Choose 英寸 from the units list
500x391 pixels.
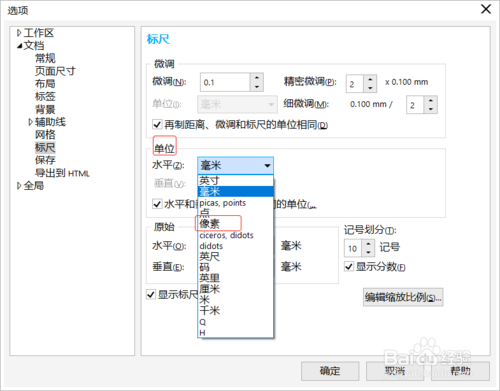coord(236,181)
